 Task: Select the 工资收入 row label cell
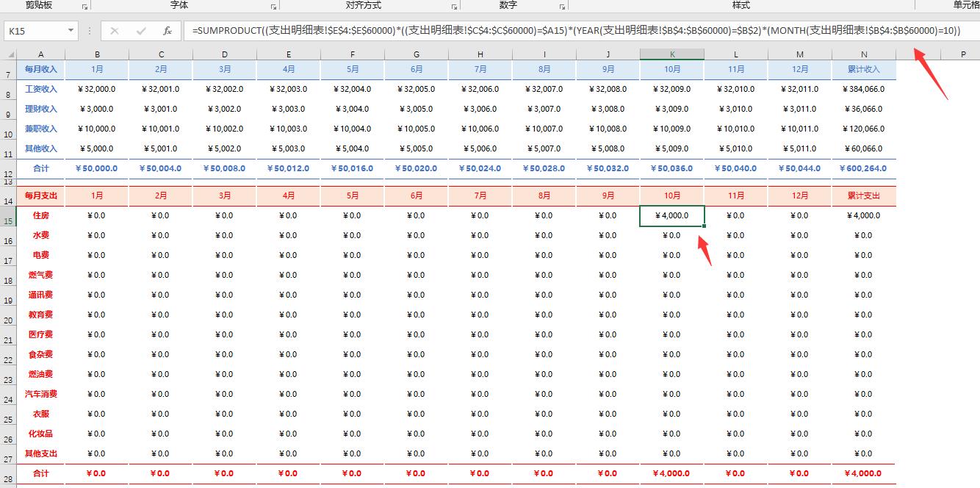tap(40, 89)
